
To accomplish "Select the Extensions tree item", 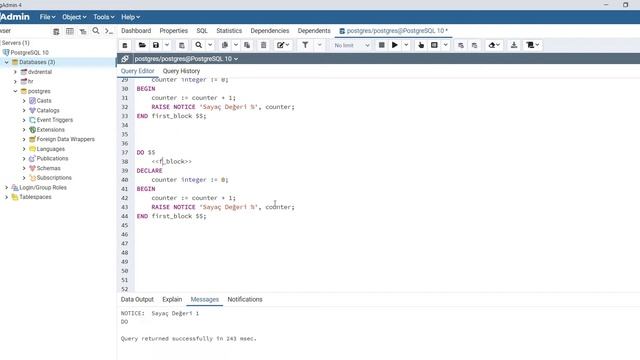I will pos(50,129).
